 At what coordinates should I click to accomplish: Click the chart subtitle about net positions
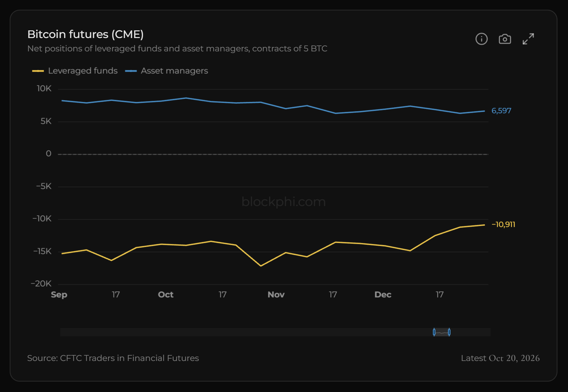177,49
